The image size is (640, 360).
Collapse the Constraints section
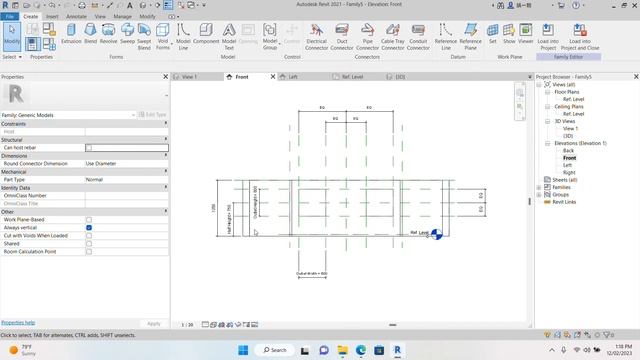pyautogui.click(x=166, y=123)
